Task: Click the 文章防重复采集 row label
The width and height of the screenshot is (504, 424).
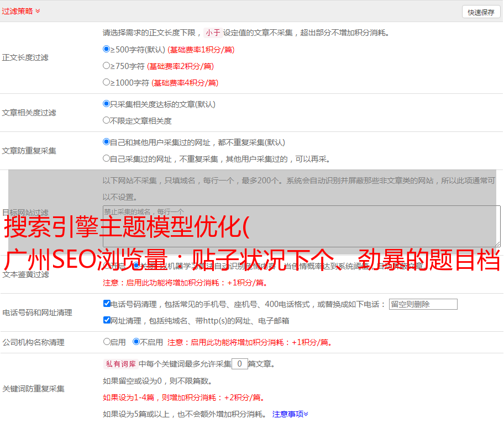Action: click(29, 151)
